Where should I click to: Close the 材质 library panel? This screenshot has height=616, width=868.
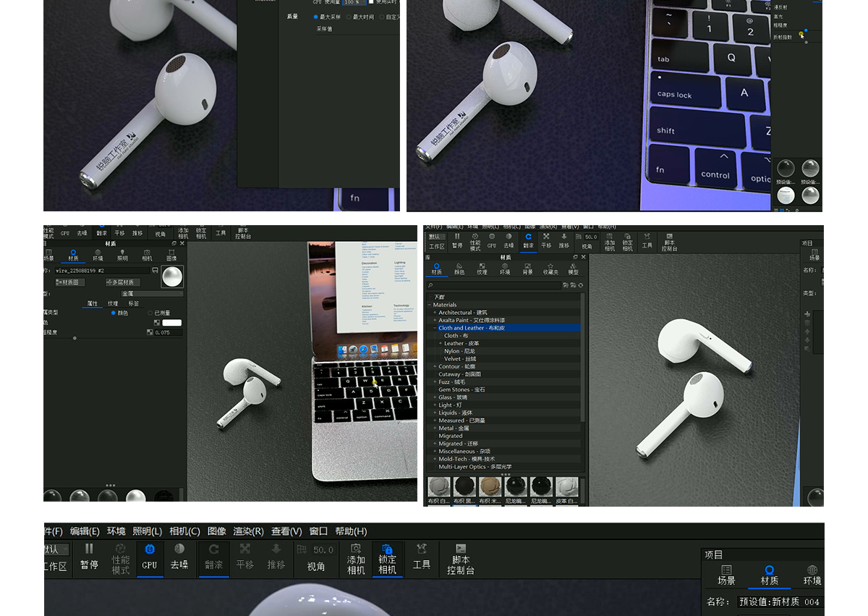(x=583, y=257)
